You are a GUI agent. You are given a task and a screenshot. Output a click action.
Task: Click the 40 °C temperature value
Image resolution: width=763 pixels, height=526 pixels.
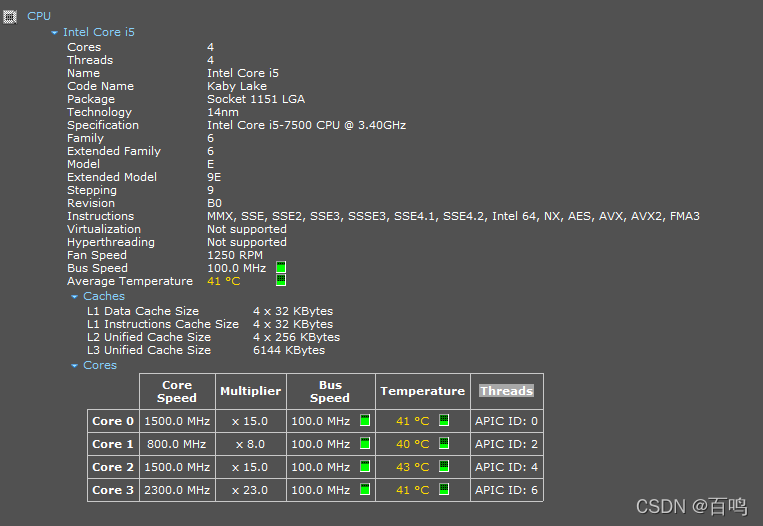tap(413, 444)
